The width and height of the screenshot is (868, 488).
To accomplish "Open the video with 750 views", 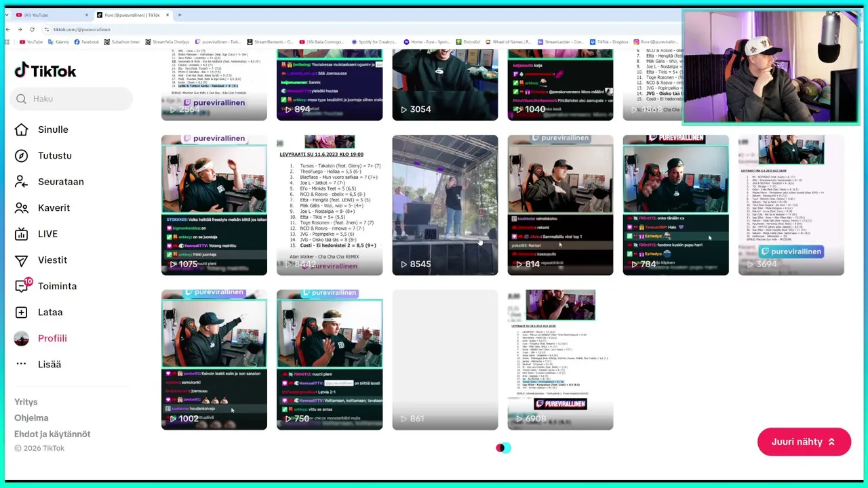I will click(x=330, y=360).
